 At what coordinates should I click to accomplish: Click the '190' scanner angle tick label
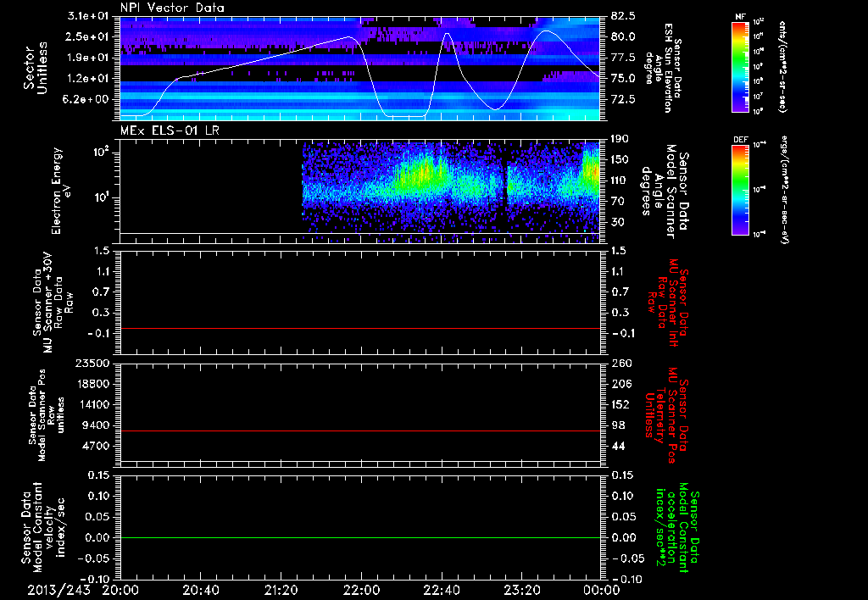click(x=620, y=139)
